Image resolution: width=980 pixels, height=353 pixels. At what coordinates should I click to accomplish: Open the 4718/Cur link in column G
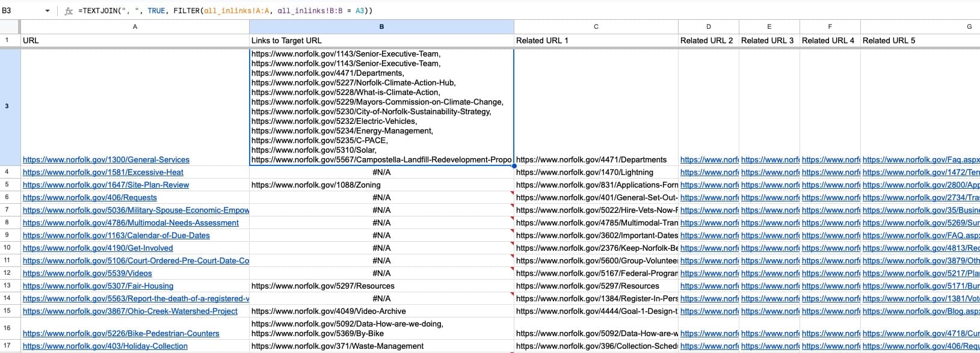921,334
